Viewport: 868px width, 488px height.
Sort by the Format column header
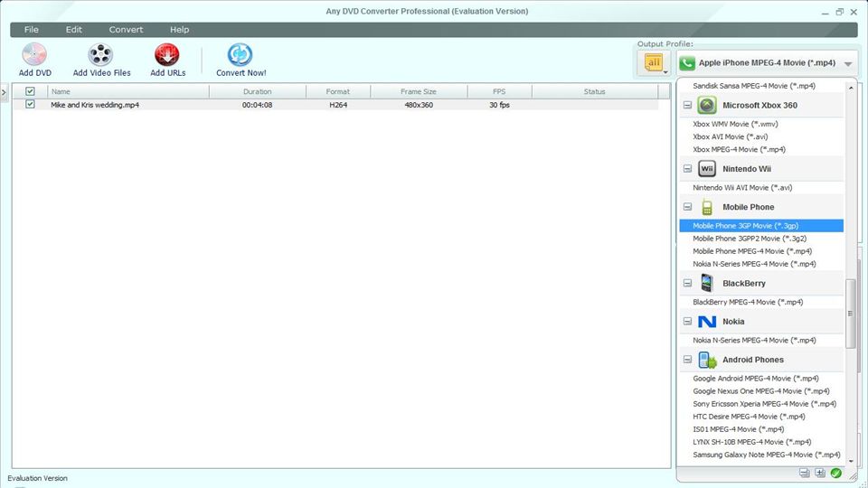coord(337,92)
